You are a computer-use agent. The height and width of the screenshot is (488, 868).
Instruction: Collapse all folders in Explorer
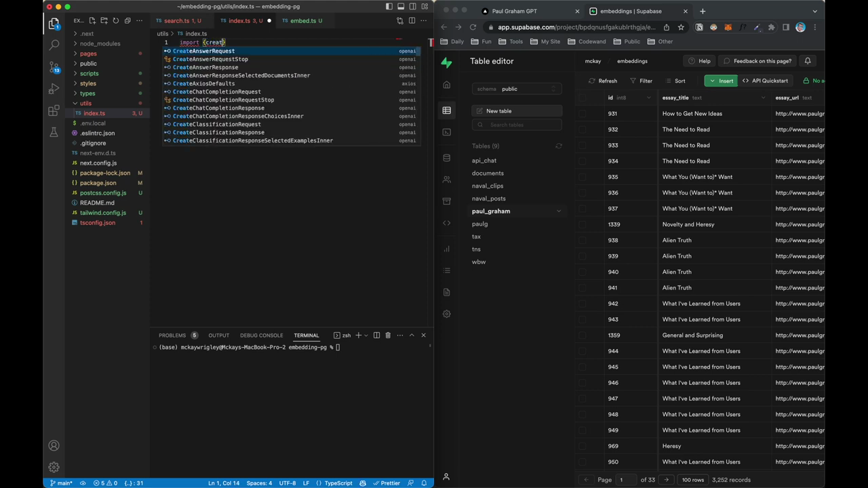click(127, 20)
